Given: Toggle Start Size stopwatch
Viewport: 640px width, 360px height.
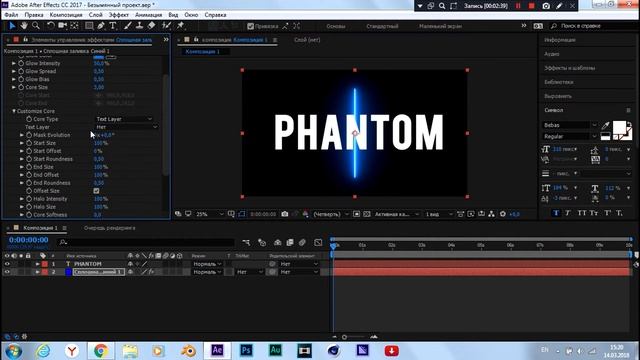Looking at the screenshot, I should click(29, 143).
